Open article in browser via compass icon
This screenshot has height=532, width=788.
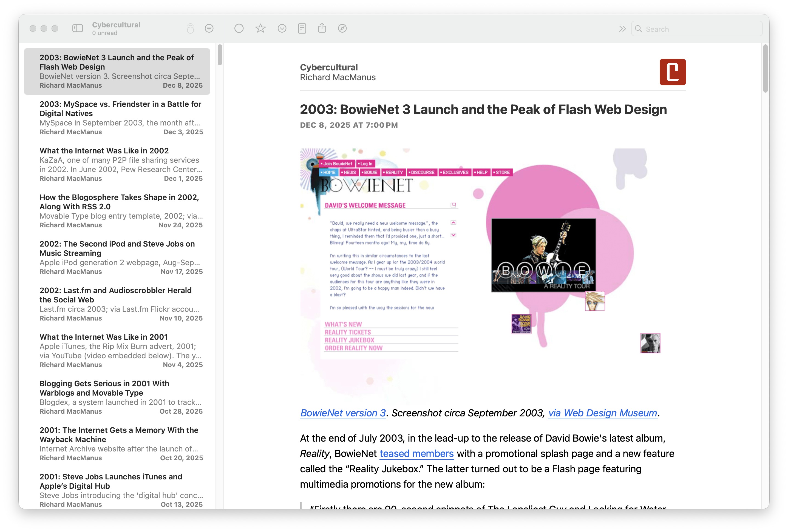pos(342,28)
